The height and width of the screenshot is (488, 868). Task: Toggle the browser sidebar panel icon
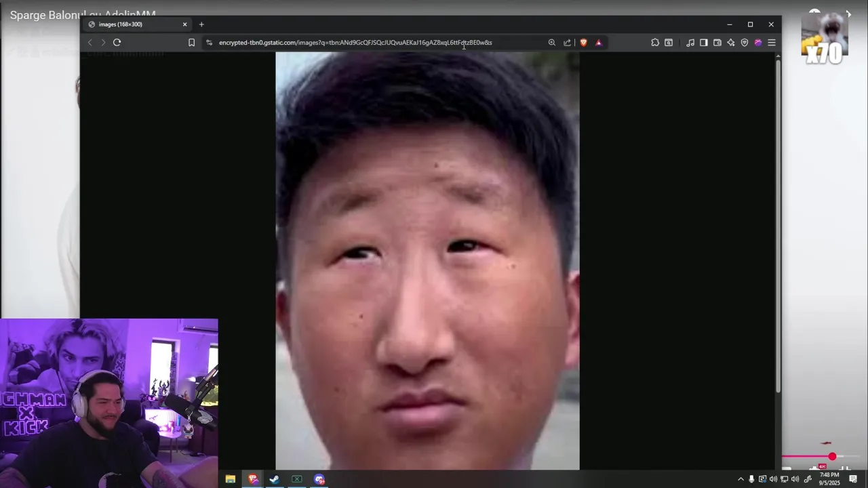704,42
